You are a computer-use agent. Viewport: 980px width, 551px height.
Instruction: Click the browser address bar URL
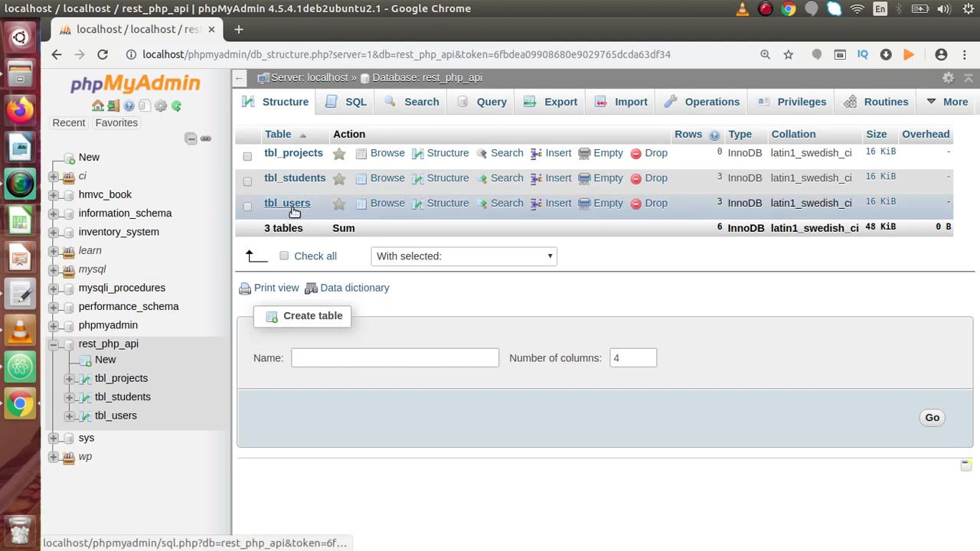tap(406, 54)
